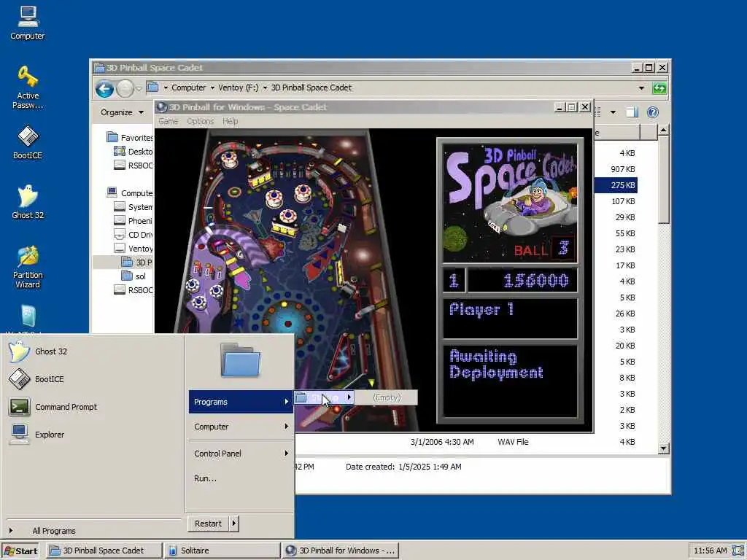
Task: Click the scroll down arrow in file list
Action: [x=664, y=448]
